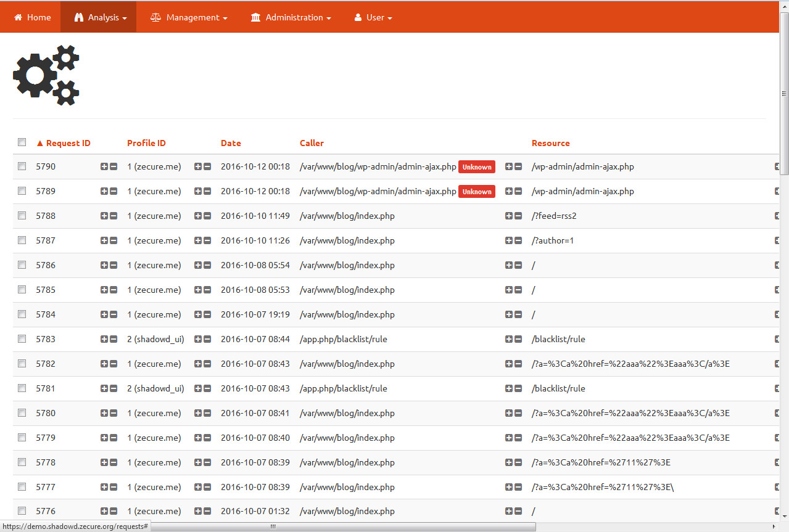
Task: Click the minus icon beside request ID 5779
Action: [114, 438]
